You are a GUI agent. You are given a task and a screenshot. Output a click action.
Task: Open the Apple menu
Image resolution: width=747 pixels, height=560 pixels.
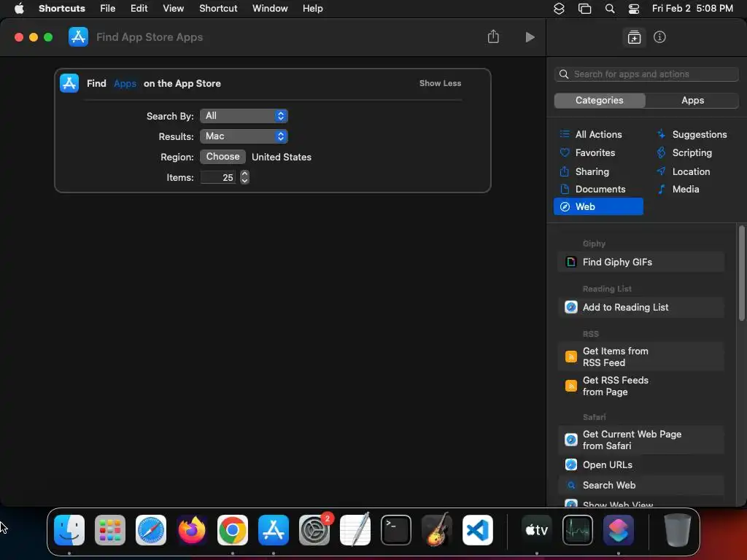tap(19, 9)
